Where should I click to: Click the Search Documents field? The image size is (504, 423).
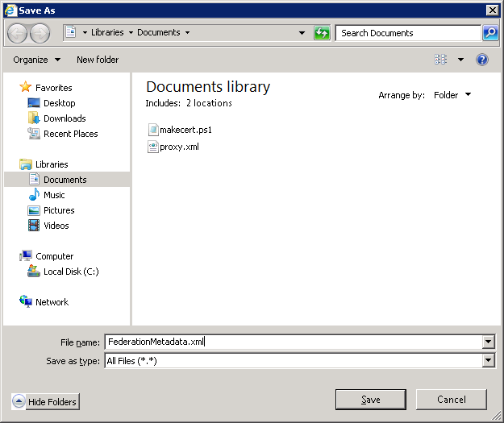[407, 33]
